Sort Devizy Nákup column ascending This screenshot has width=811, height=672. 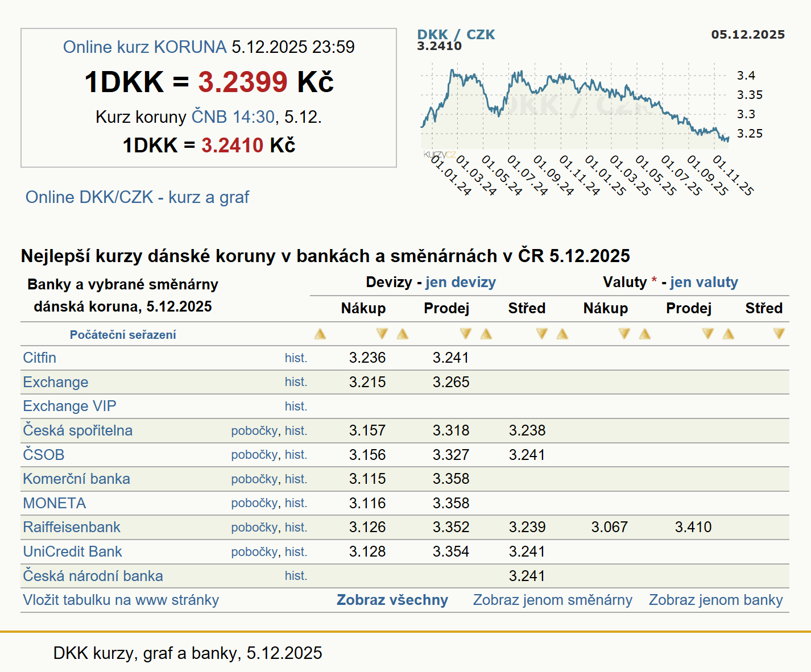coord(320,334)
